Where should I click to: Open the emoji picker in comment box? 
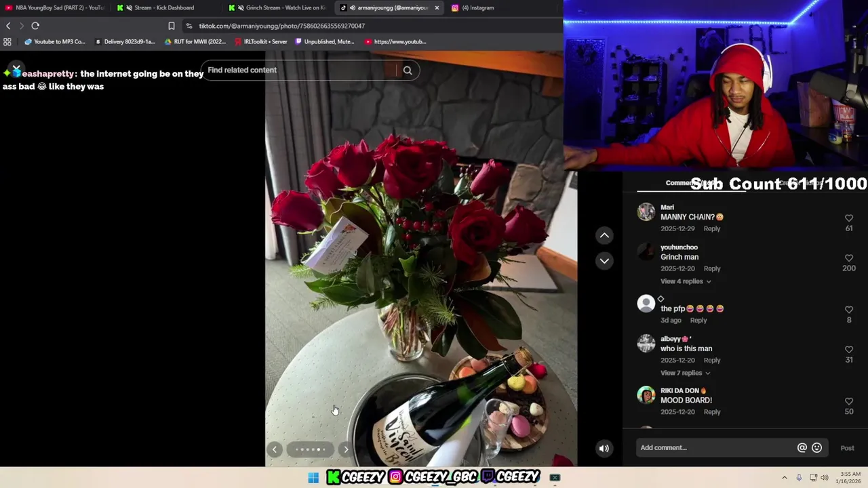(817, 447)
